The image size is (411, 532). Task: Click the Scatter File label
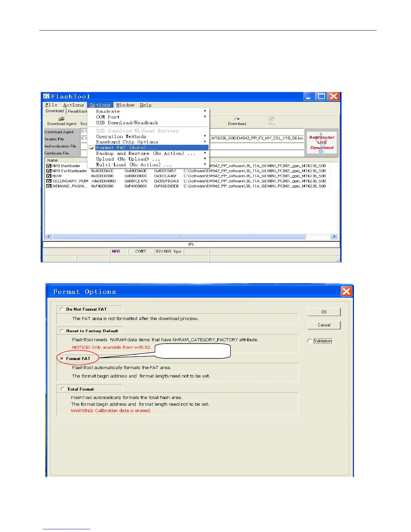(54, 139)
